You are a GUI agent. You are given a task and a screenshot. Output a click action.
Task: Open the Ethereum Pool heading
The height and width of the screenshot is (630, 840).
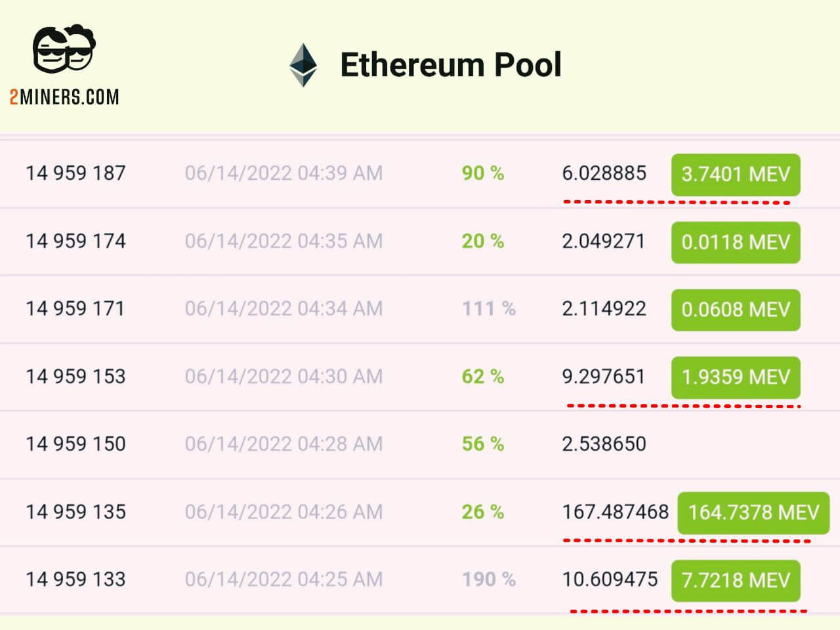tap(450, 65)
